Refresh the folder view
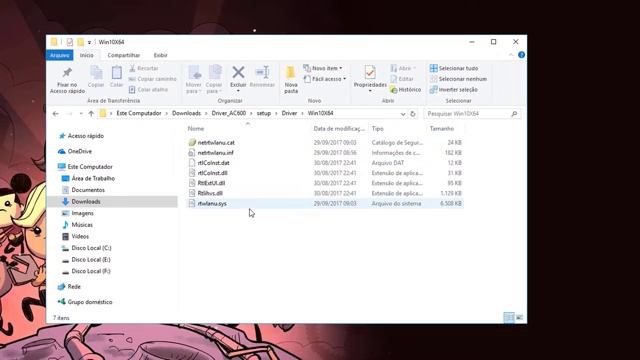The height and width of the screenshot is (360, 640). [x=413, y=114]
